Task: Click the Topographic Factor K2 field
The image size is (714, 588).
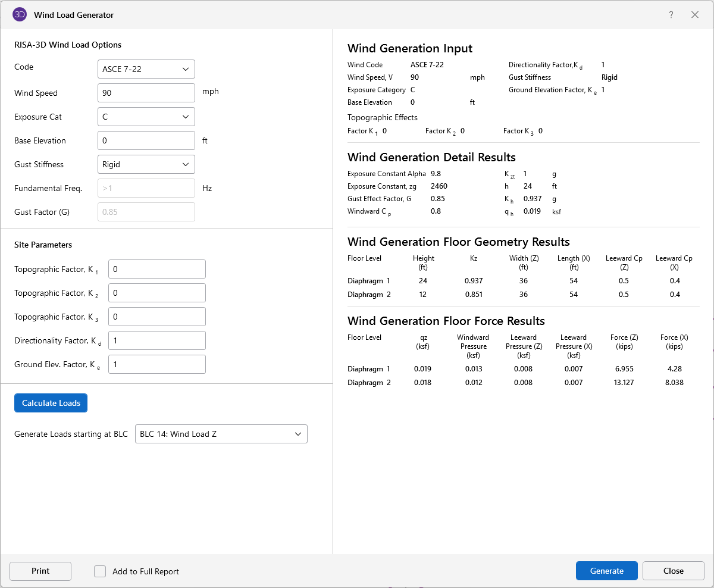Action: click(x=156, y=293)
